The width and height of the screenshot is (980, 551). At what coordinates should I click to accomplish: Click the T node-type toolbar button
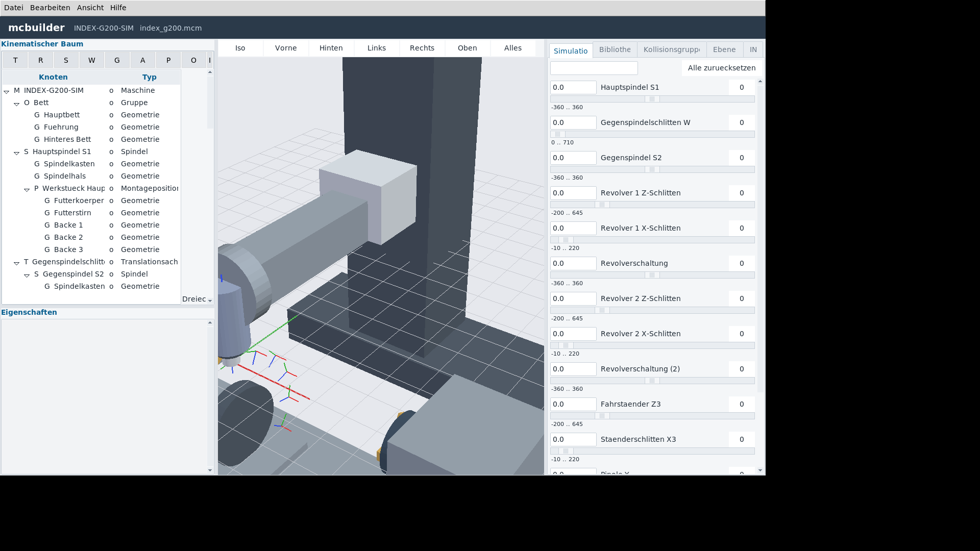(15, 60)
